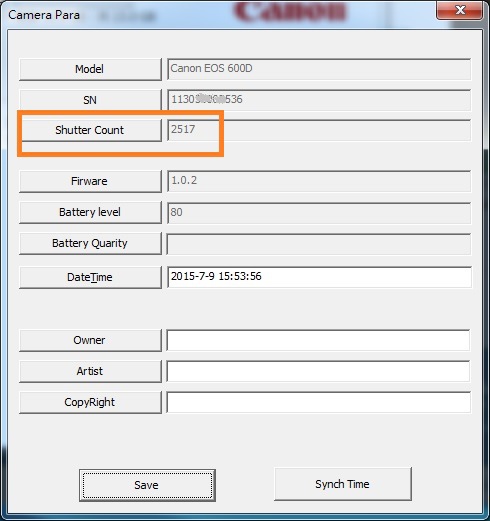Click the Battery level button
Image resolution: width=490 pixels, height=521 pixels.
click(90, 212)
